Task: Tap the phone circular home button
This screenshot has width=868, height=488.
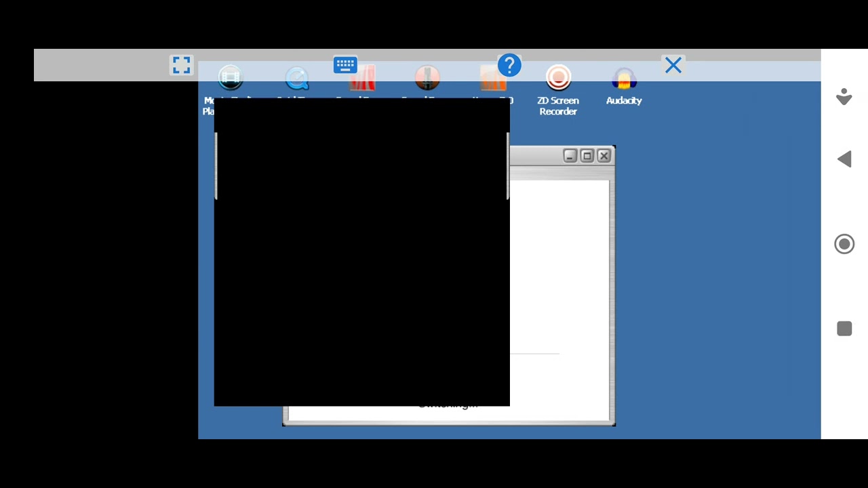Action: (844, 244)
